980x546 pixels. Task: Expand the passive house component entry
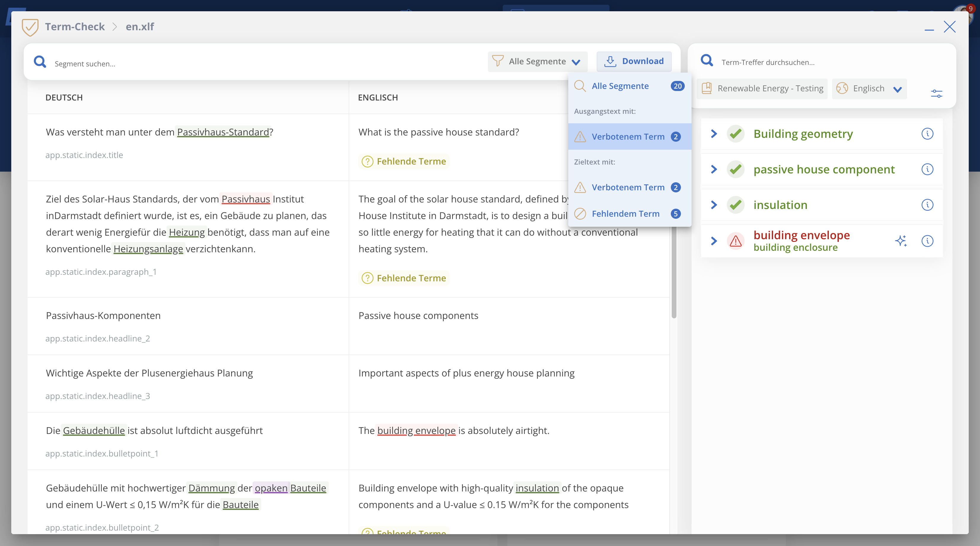pyautogui.click(x=714, y=169)
